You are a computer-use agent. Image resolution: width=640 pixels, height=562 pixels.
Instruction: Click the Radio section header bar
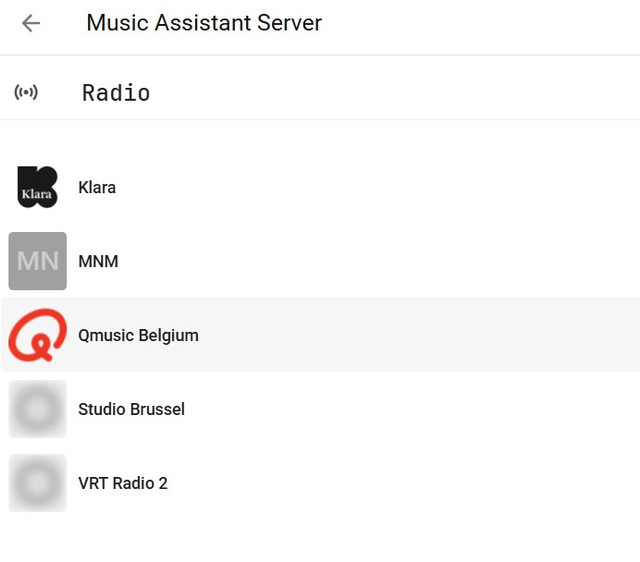tap(400, 93)
